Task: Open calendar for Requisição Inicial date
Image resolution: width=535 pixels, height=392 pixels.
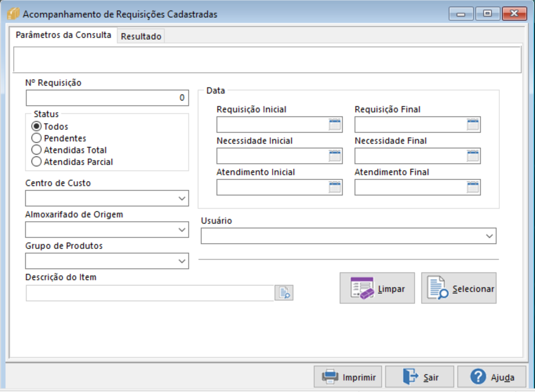Action: pos(335,124)
